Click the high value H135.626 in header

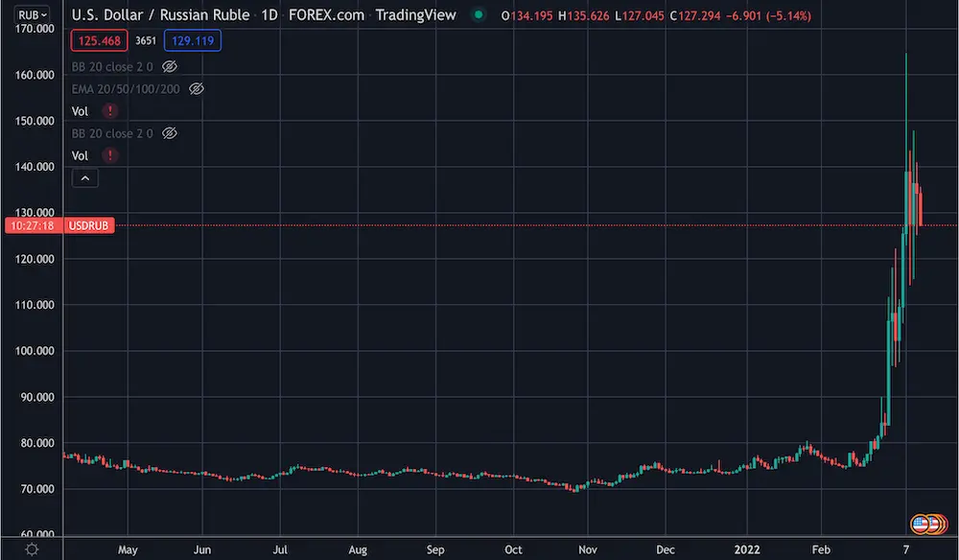point(583,16)
